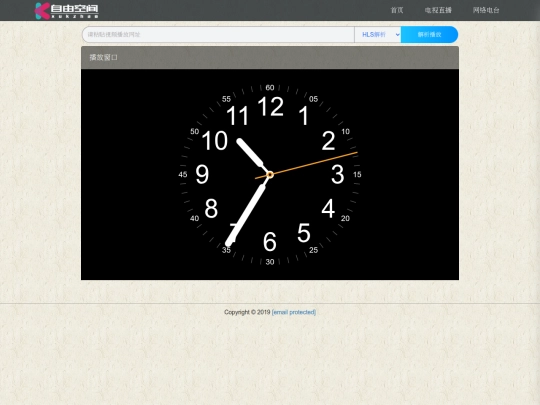Image resolution: width=540 pixels, height=405 pixels.
Task: Expand the HLS解析 dropdown
Action: (378, 34)
